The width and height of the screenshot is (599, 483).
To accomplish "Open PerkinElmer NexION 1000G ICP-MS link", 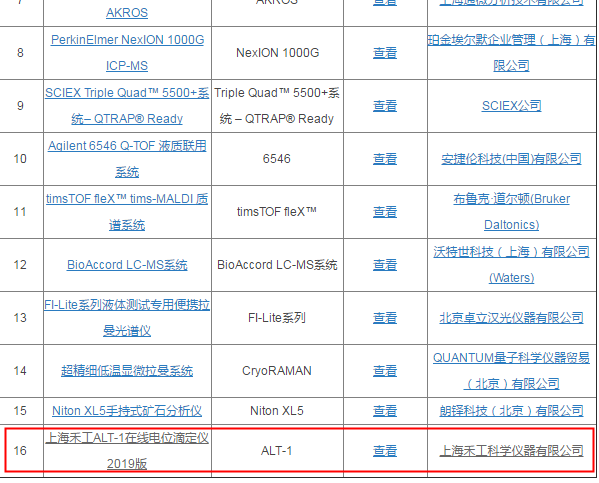I will pyautogui.click(x=127, y=53).
